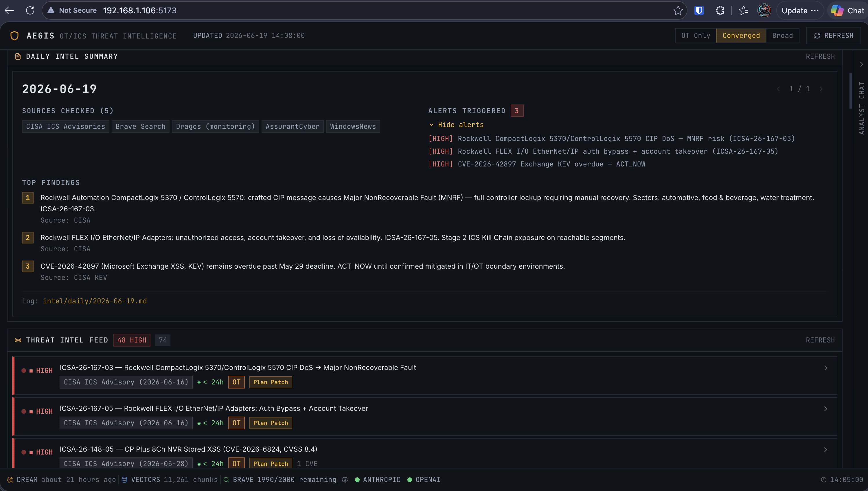Click the Daily Intel Summary document icon

coord(18,57)
